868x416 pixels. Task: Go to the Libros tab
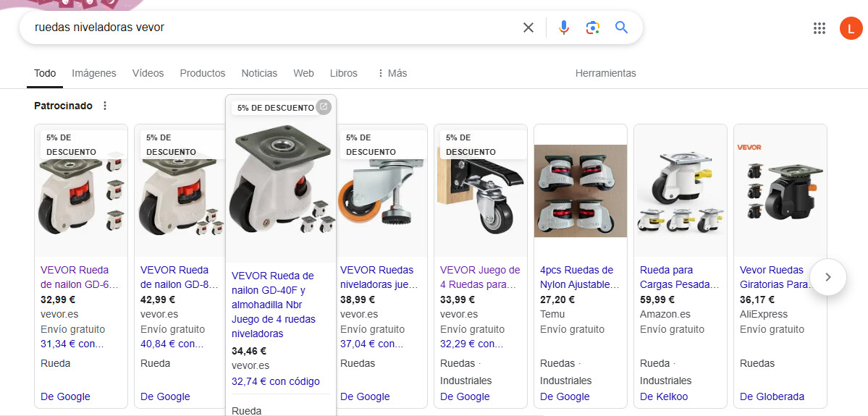pyautogui.click(x=344, y=73)
